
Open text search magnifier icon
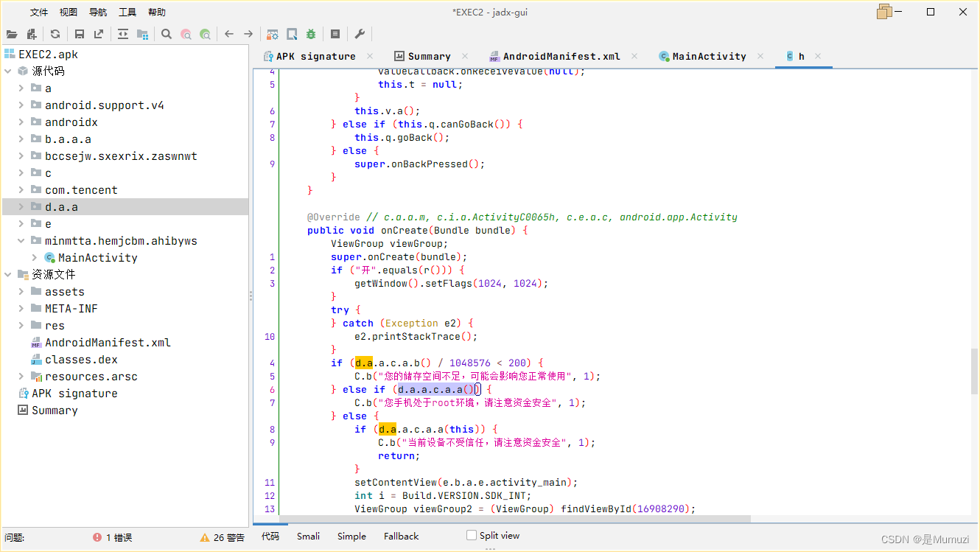click(x=167, y=34)
